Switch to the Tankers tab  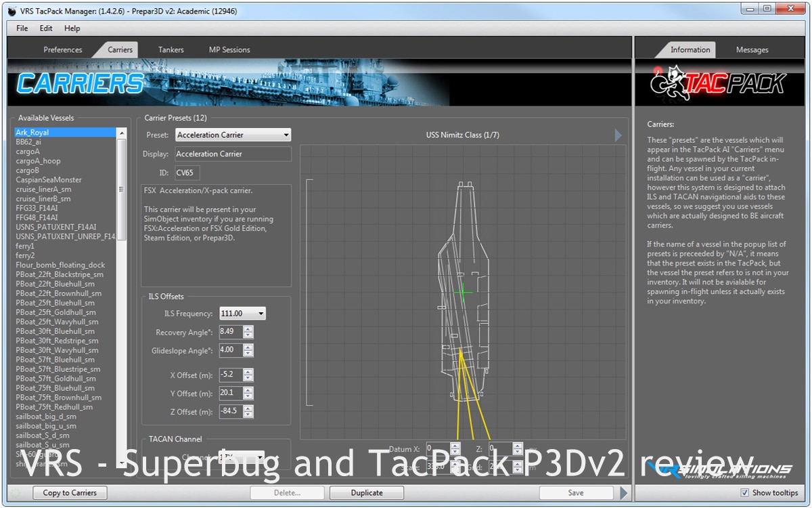click(171, 49)
